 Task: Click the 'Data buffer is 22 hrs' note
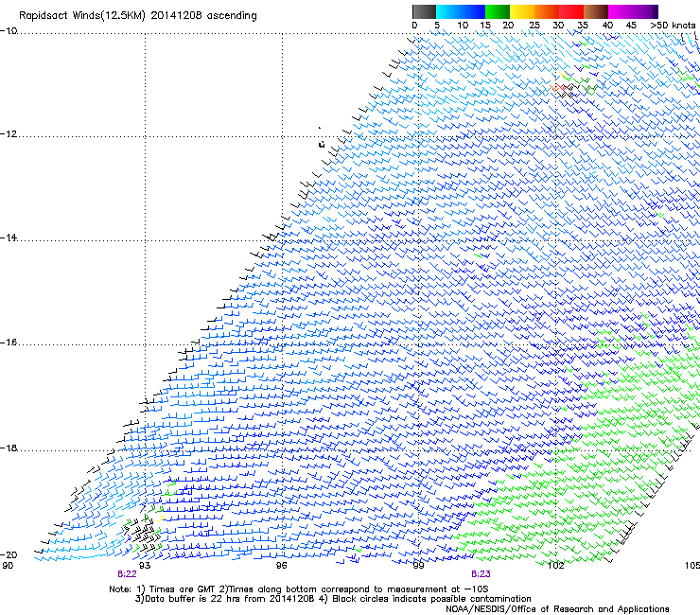333,599
